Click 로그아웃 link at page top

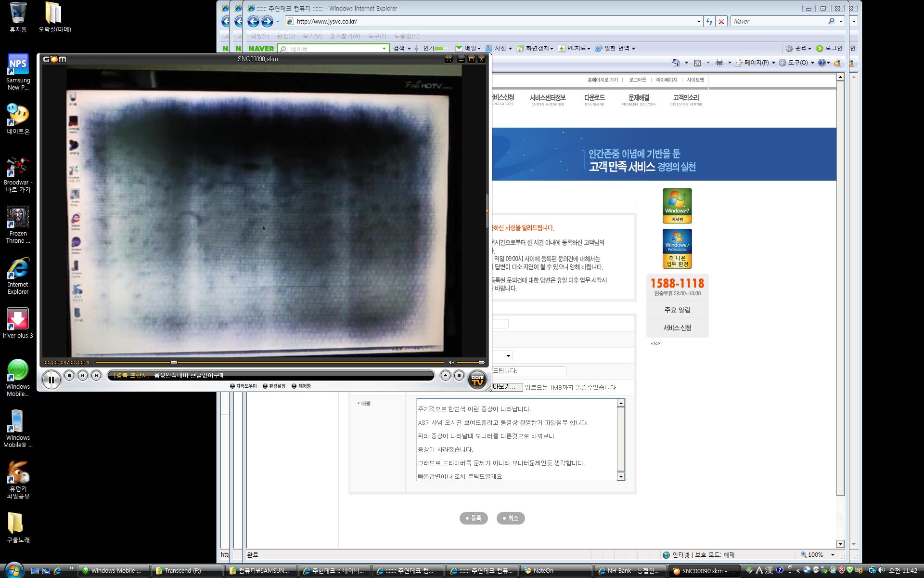click(x=637, y=80)
